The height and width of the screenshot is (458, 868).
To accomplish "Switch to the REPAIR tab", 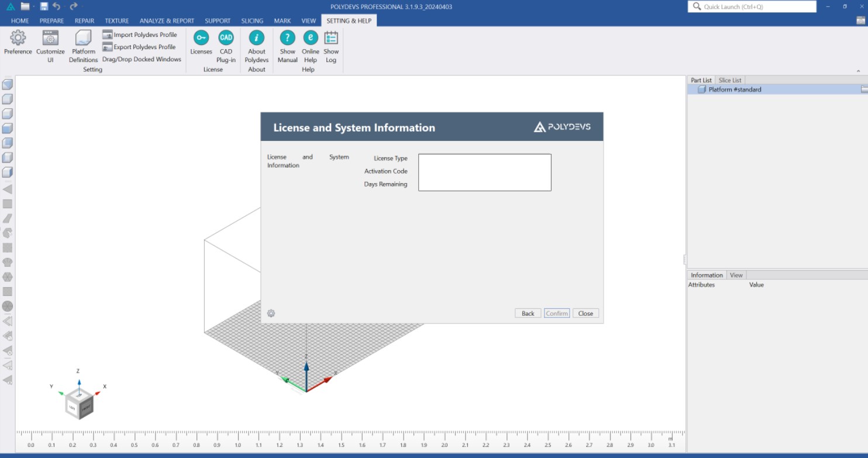I will (x=84, y=20).
